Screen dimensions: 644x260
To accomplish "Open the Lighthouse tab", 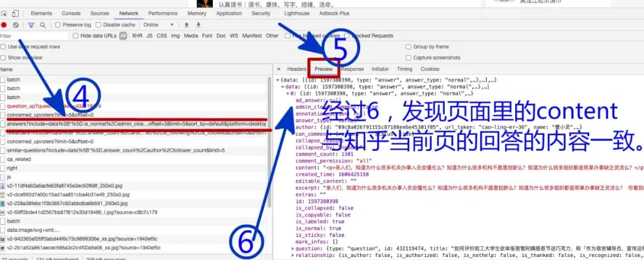I will tap(297, 14).
